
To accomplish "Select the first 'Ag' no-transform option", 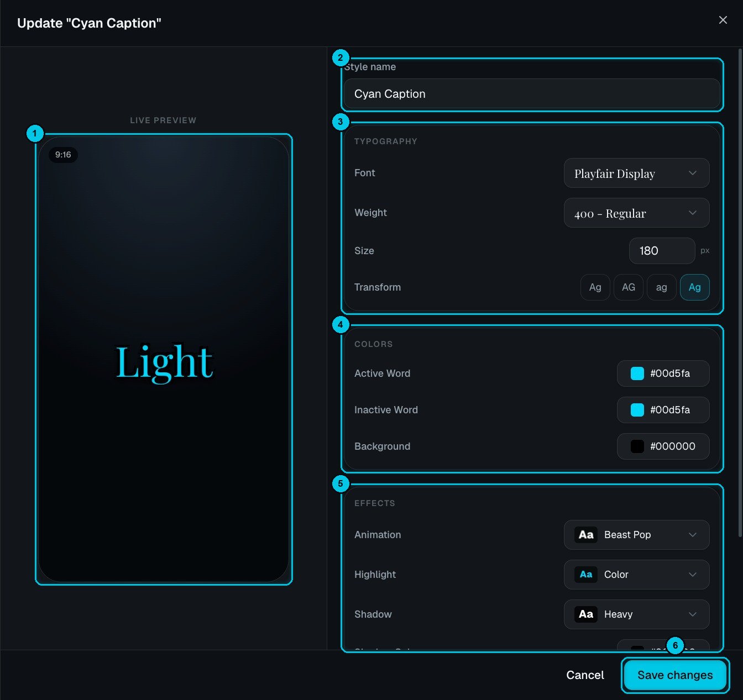I will [x=595, y=287].
